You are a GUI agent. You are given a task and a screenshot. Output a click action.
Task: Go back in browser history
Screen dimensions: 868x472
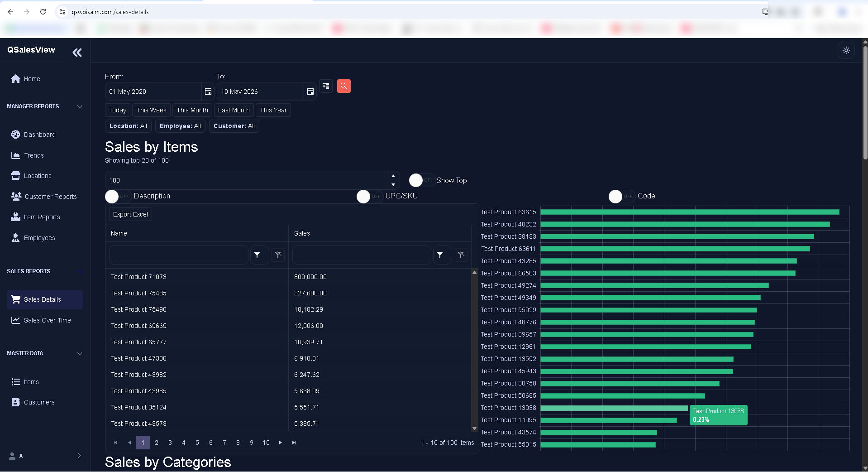10,12
